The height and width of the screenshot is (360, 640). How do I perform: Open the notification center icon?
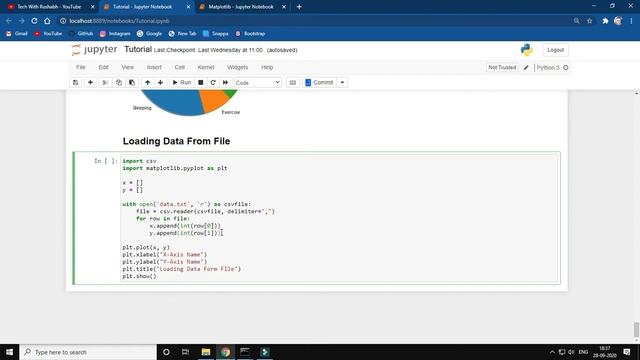pyautogui.click(x=627, y=352)
